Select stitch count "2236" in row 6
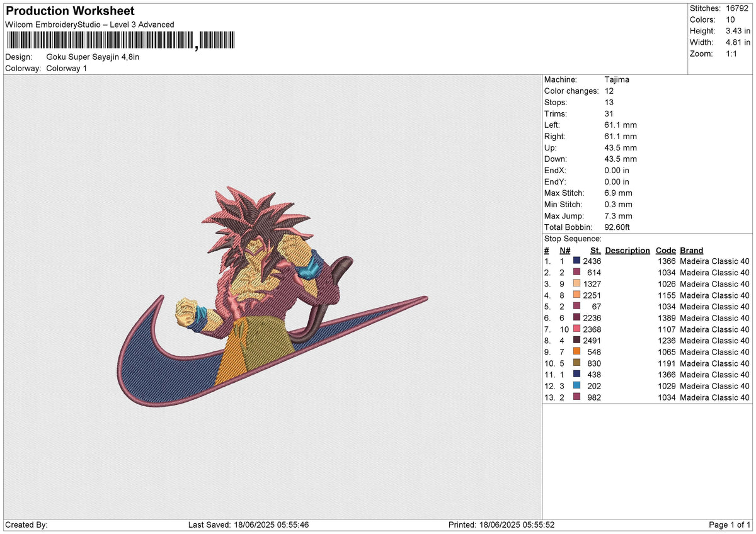Viewport: 756px width, 534px height. tap(592, 317)
